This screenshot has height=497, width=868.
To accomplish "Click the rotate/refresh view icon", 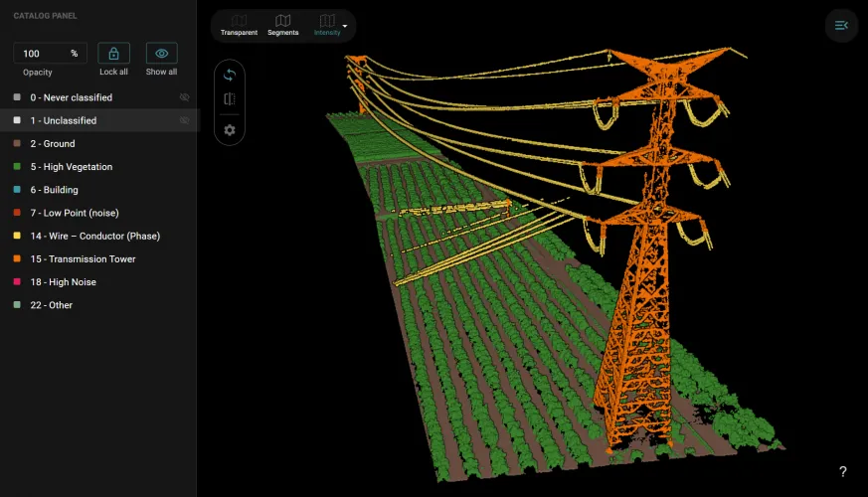I will point(230,75).
